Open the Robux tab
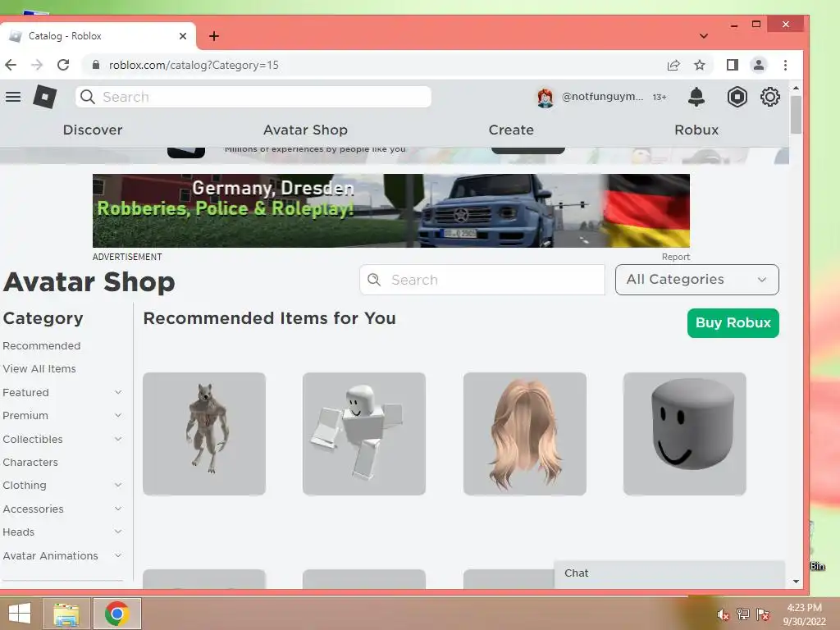 [696, 130]
